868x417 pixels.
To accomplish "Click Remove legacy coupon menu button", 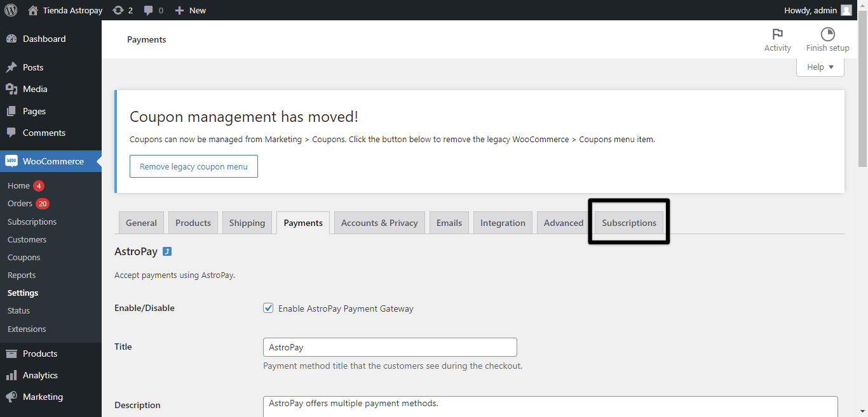I will (194, 166).
